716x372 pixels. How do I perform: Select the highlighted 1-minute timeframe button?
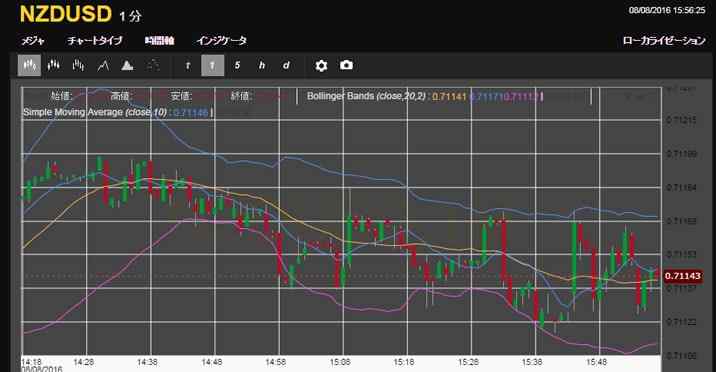tap(212, 65)
